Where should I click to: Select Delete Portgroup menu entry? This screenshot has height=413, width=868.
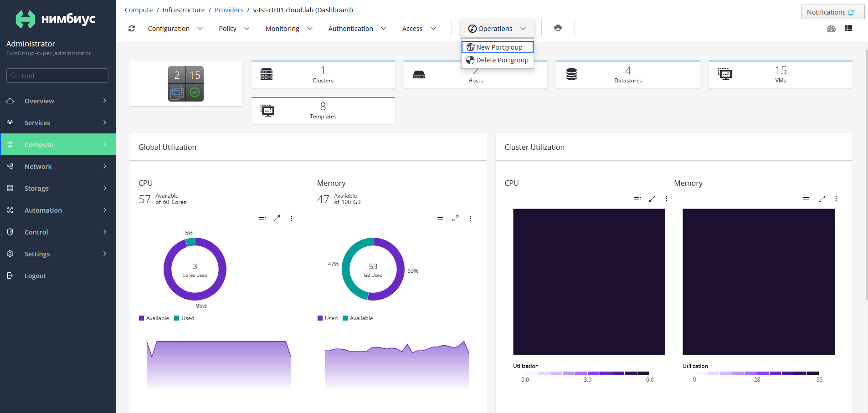pos(498,60)
